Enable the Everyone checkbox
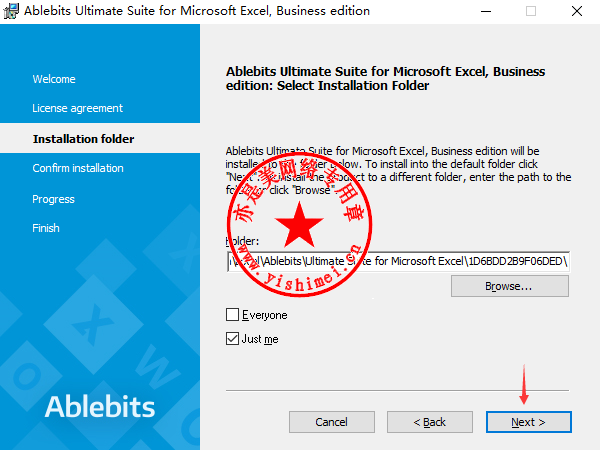 click(232, 315)
